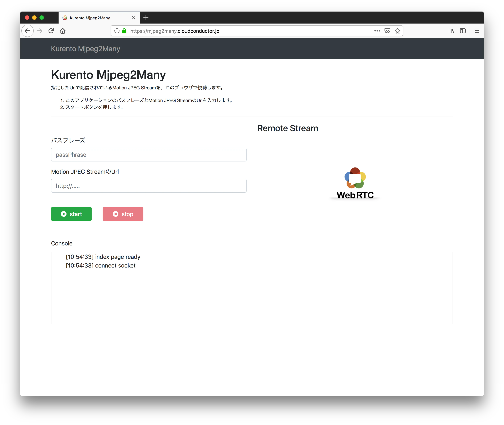The width and height of the screenshot is (504, 425).
Task: Select the Kurento Mjpeg2Many browser tab
Action: (x=99, y=18)
